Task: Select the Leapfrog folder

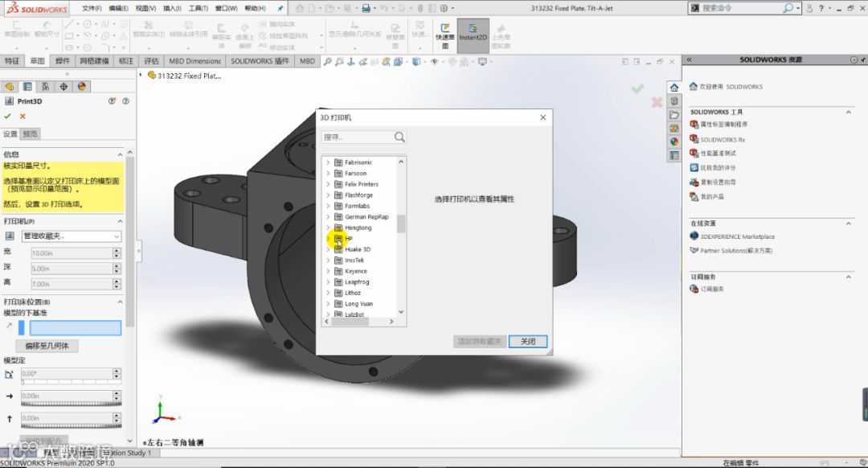Action: coord(357,282)
